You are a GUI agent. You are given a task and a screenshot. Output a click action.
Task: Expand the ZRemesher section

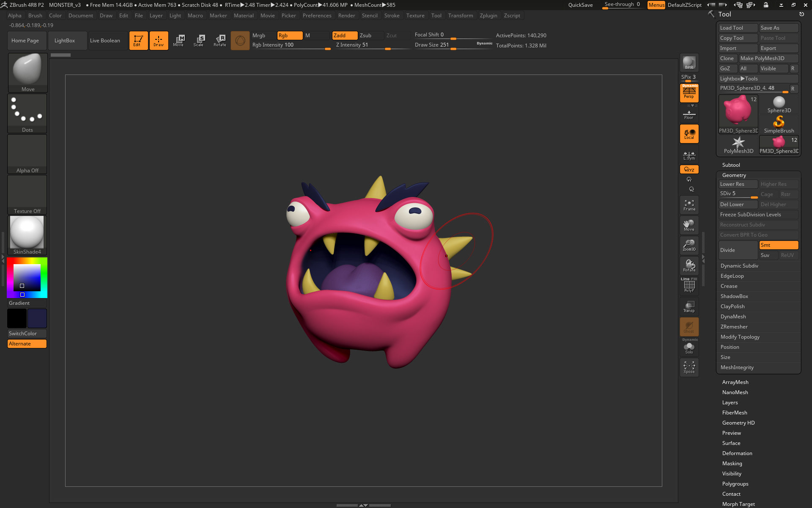click(734, 327)
